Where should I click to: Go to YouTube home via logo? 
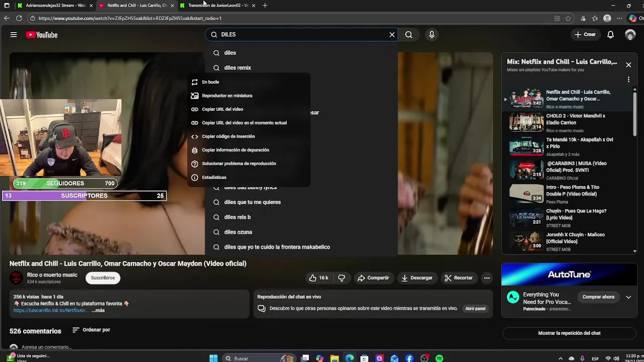coord(42,35)
